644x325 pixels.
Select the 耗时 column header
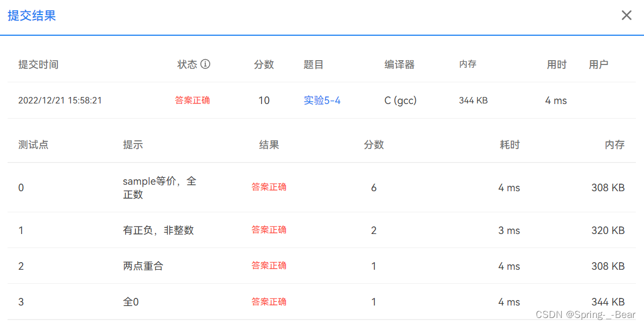510,145
